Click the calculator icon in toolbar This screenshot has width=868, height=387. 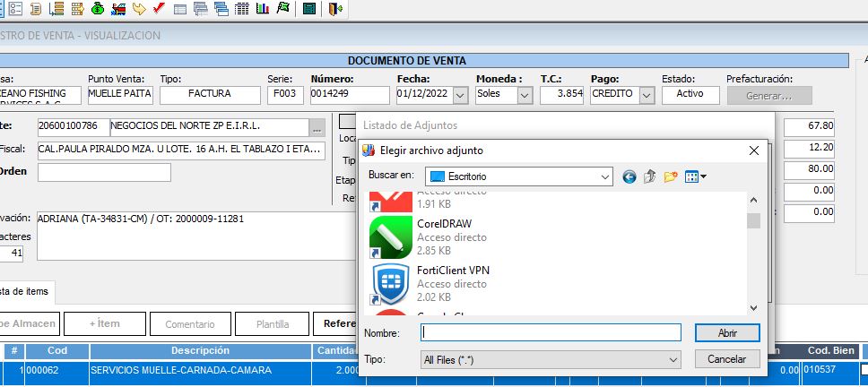coord(308,9)
